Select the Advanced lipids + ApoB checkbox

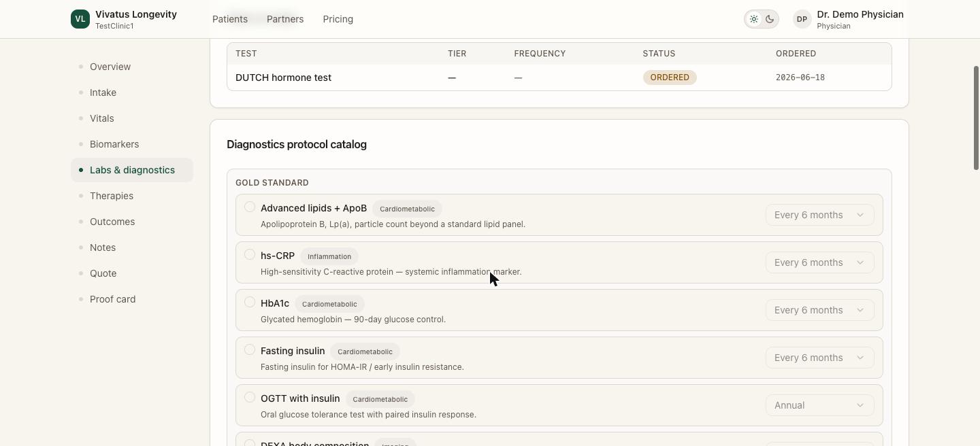[x=250, y=207]
